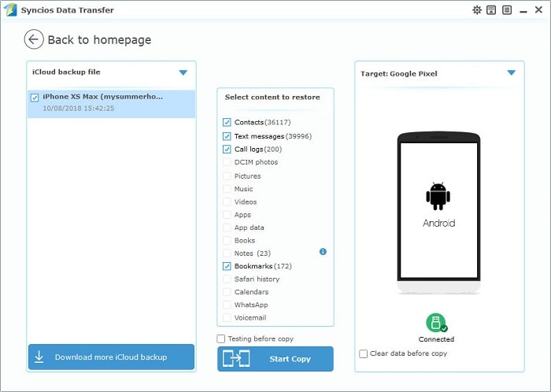This screenshot has height=392, width=551.
Task: Check the Calendars checkbox
Action: [x=227, y=292]
